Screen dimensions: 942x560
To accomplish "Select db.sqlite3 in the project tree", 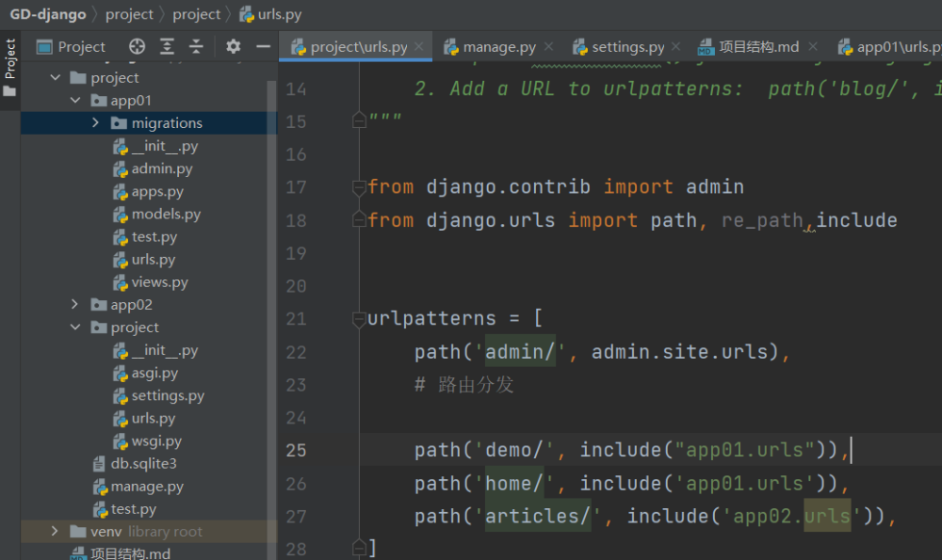I will pos(143,464).
